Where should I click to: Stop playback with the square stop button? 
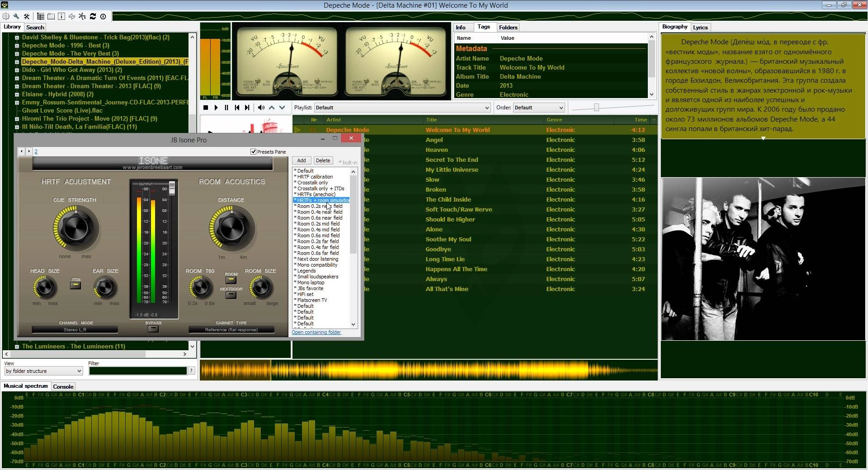click(x=206, y=108)
